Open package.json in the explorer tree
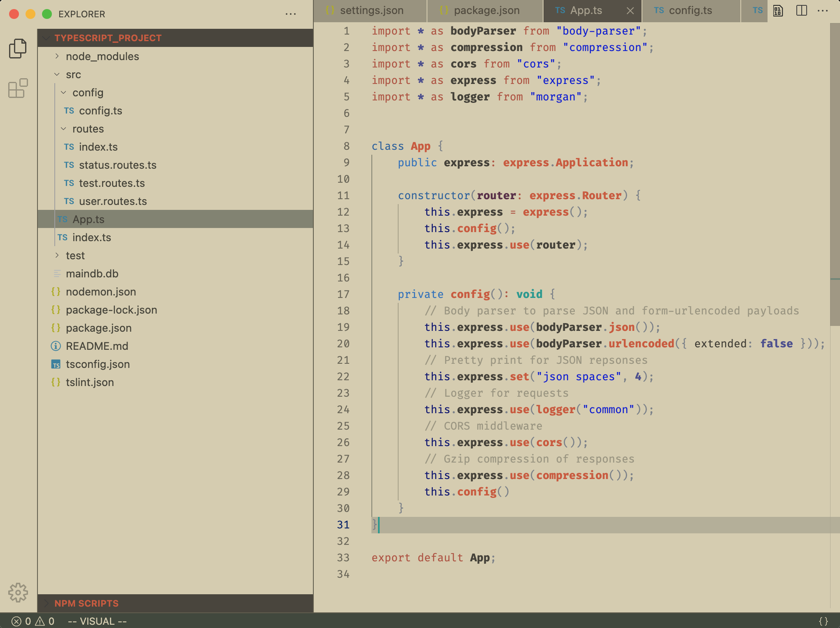 point(175,328)
